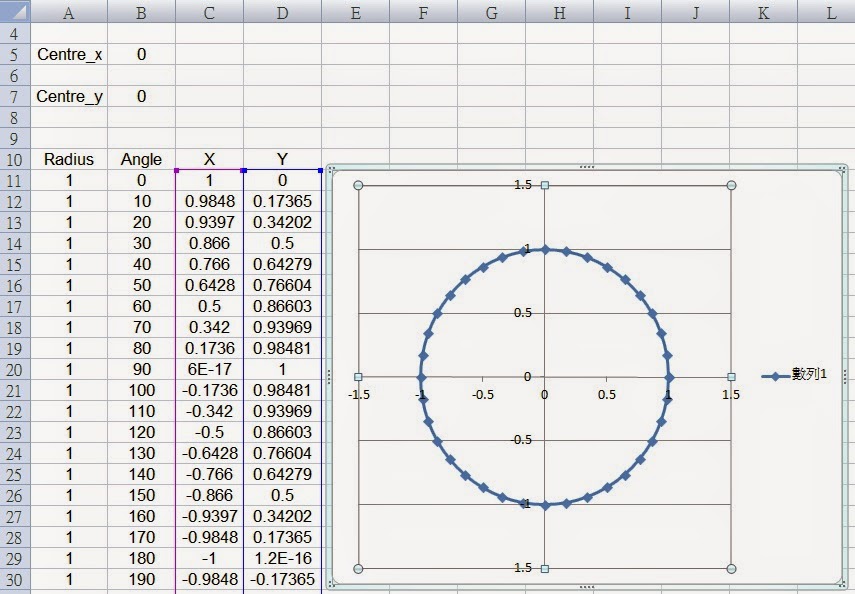855x594 pixels.
Task: Select the Centre_y value cell containing 0
Action: point(140,96)
